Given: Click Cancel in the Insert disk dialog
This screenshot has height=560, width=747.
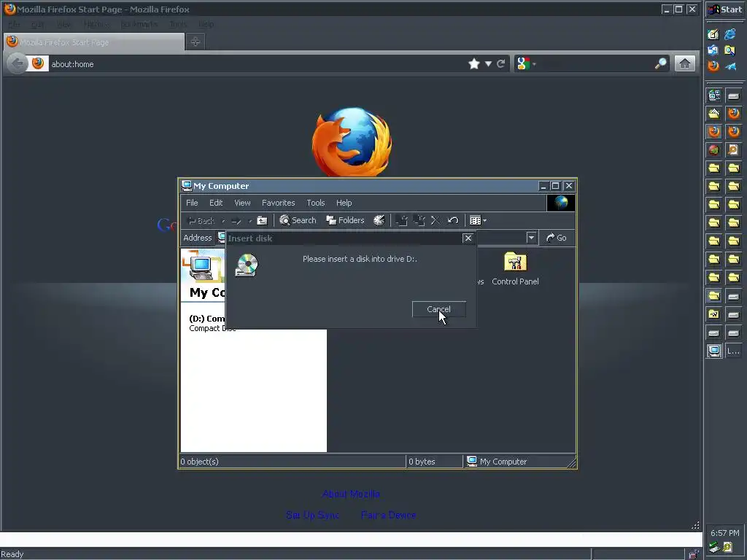Looking at the screenshot, I should [438, 309].
